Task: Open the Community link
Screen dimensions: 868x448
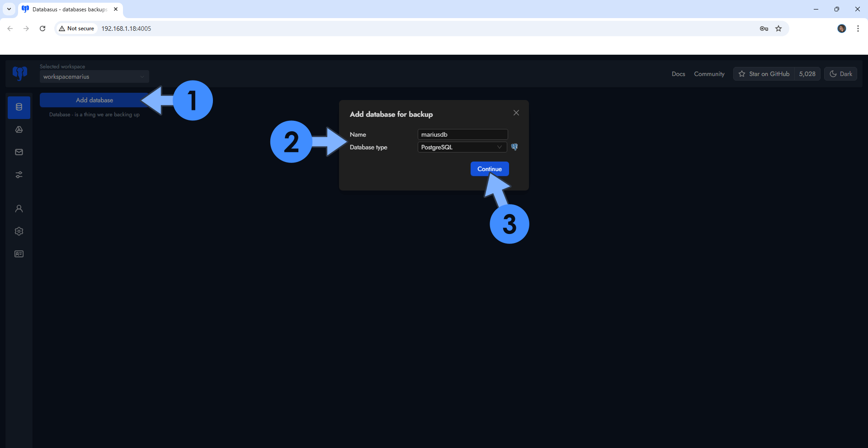Action: point(709,74)
